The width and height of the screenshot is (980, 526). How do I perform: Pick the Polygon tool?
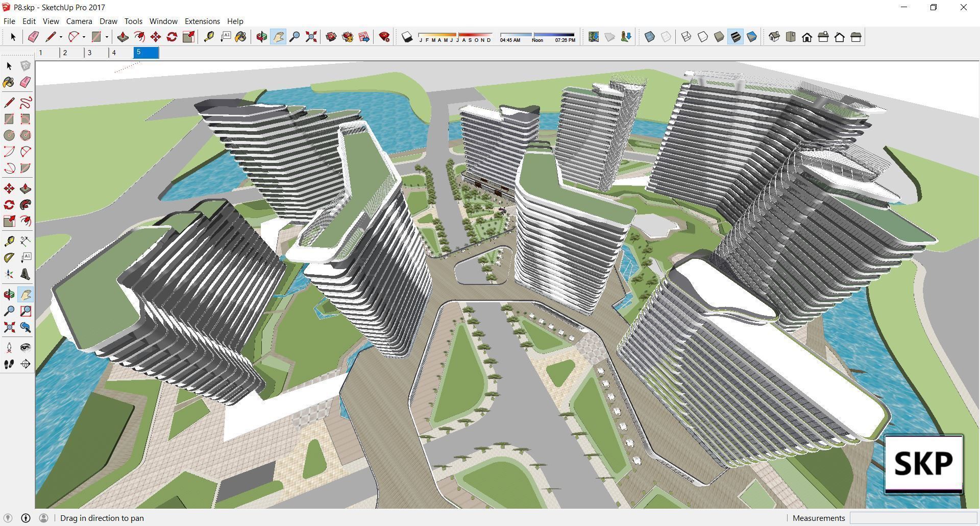[x=26, y=135]
